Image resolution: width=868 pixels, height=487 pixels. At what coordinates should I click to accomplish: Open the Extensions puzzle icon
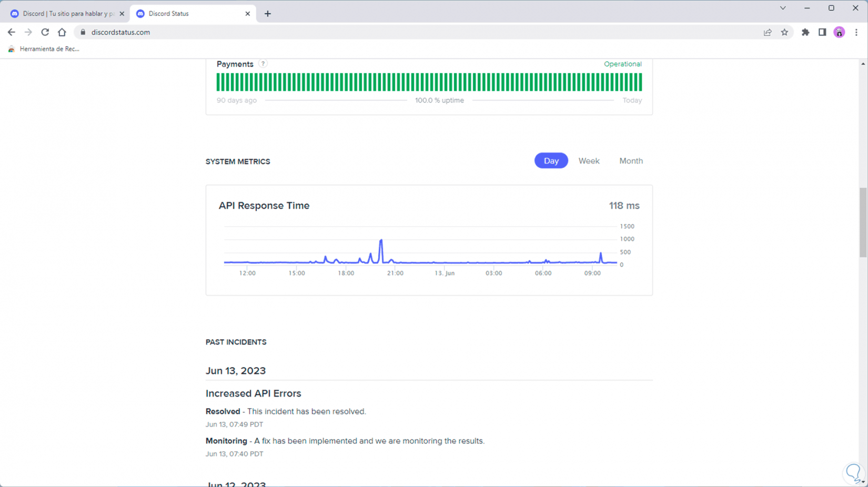click(x=805, y=32)
